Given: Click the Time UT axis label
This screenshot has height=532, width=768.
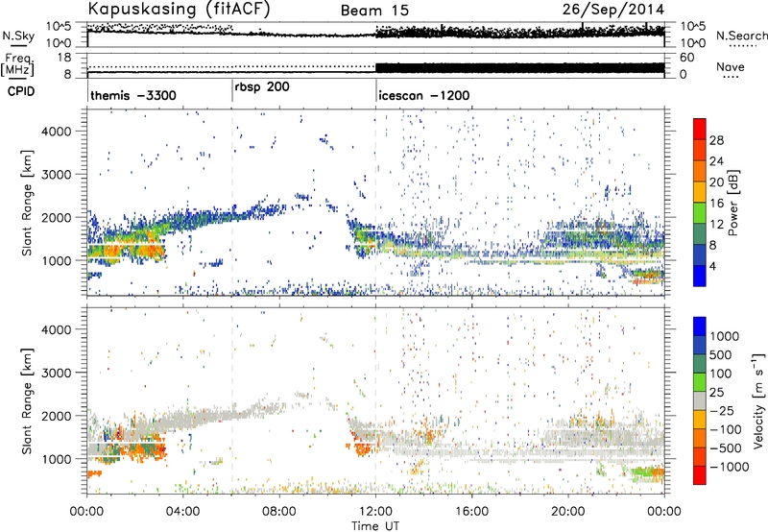Looking at the screenshot, I should (x=375, y=526).
